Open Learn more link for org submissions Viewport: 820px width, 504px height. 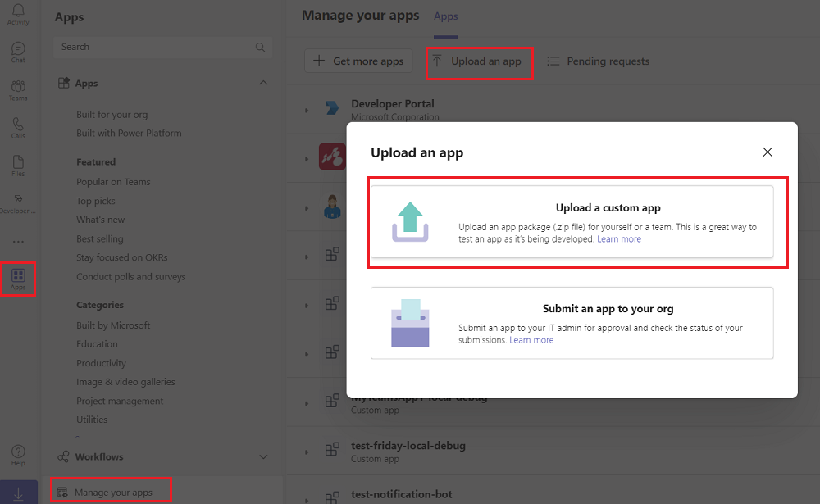click(x=531, y=340)
